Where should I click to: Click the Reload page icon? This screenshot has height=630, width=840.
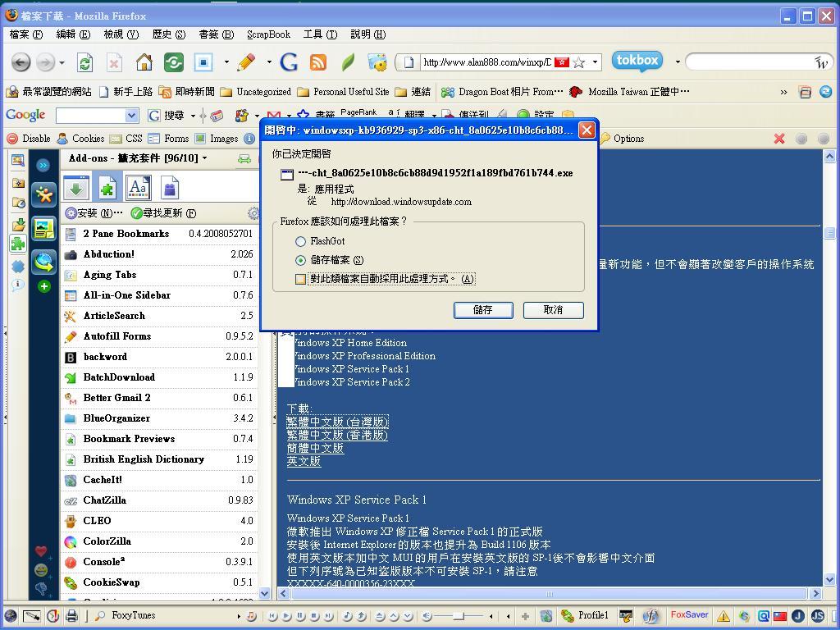click(x=84, y=62)
